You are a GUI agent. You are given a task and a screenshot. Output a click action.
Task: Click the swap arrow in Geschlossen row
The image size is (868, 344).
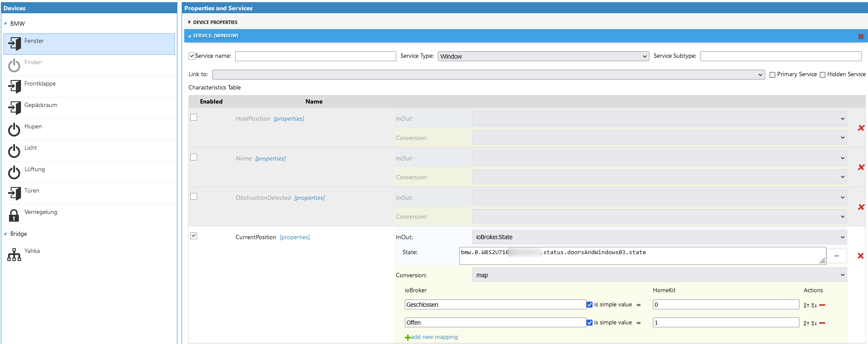point(638,305)
